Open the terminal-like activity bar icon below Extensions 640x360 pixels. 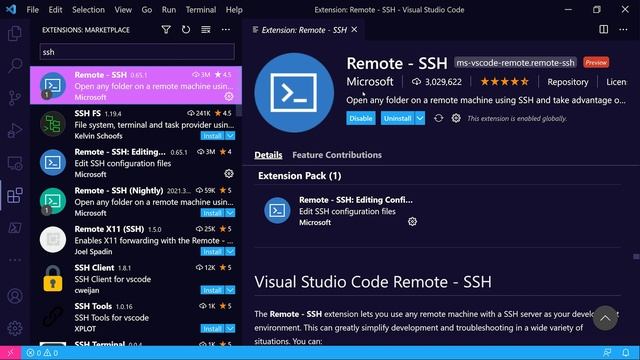[x=15, y=228]
